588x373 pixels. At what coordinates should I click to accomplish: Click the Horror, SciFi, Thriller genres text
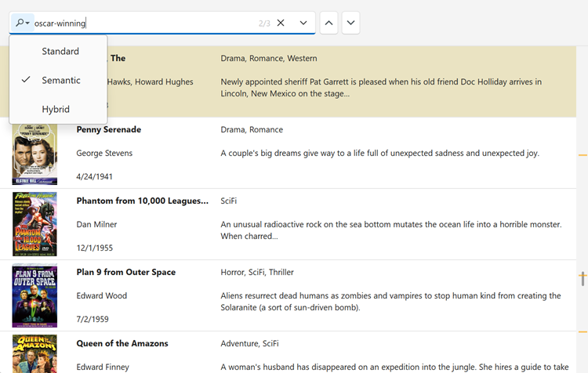257,272
